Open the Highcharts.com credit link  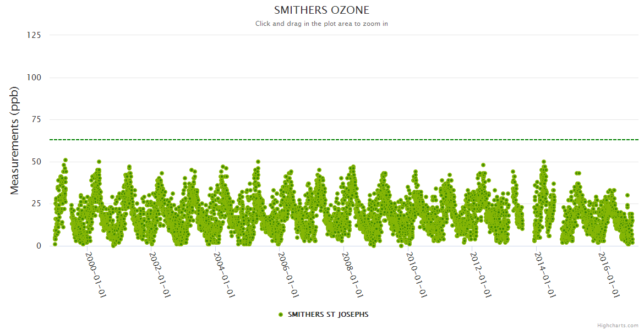pyautogui.click(x=618, y=325)
